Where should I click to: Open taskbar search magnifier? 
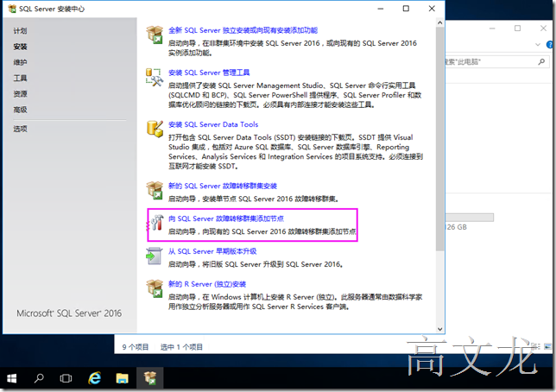[39, 378]
